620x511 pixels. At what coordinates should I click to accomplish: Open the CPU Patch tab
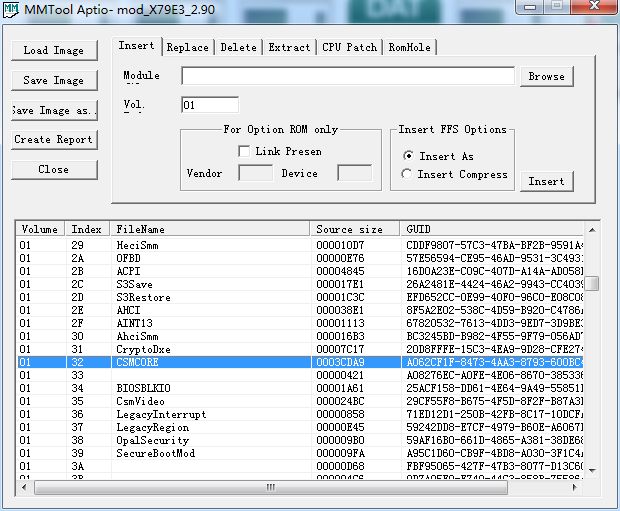(x=350, y=47)
